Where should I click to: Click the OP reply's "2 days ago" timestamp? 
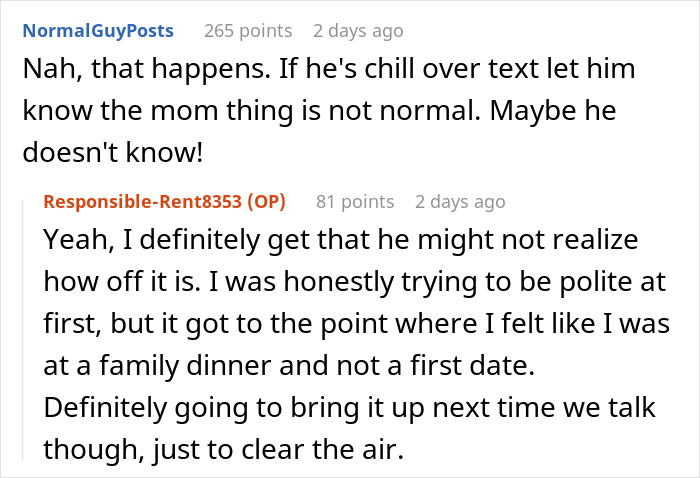click(x=460, y=202)
